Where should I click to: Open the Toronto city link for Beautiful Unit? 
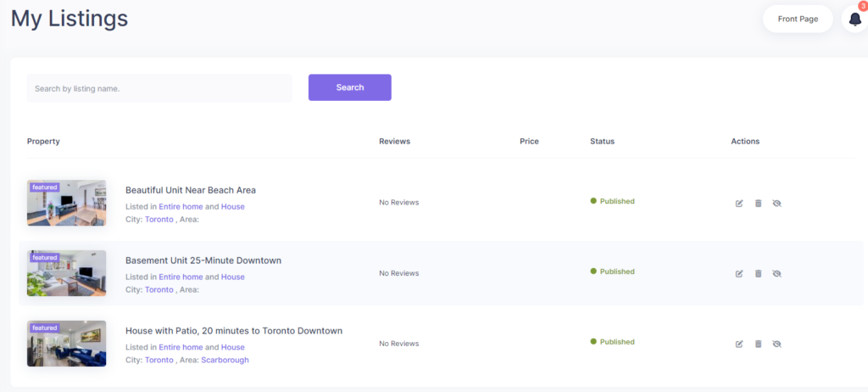pos(159,219)
